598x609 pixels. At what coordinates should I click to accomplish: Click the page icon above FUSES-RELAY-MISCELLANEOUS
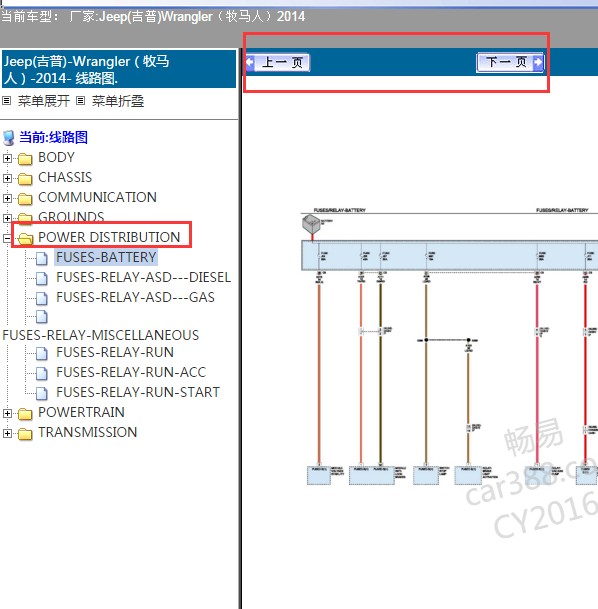click(42, 317)
